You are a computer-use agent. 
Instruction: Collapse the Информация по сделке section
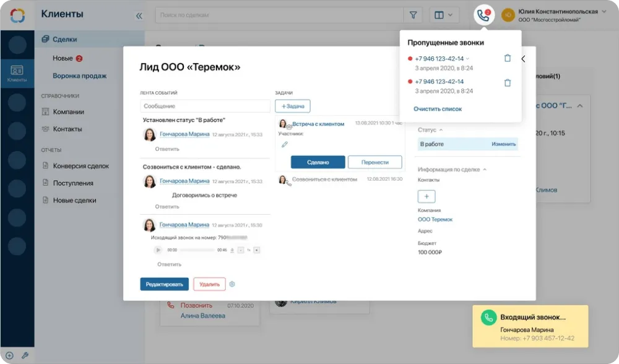(x=485, y=169)
